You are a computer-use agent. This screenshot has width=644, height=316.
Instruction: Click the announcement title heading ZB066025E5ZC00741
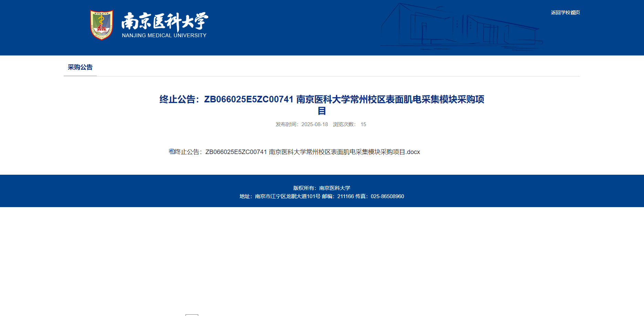322,105
